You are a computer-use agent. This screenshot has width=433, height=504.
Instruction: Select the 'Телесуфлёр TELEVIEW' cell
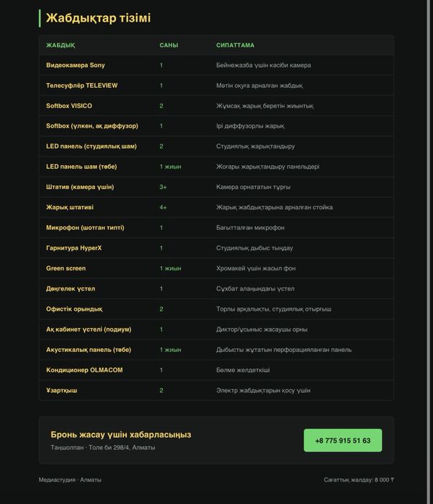tap(81, 86)
